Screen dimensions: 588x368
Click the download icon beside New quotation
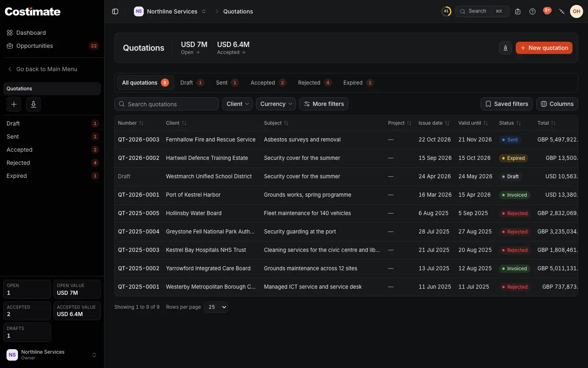506,48
